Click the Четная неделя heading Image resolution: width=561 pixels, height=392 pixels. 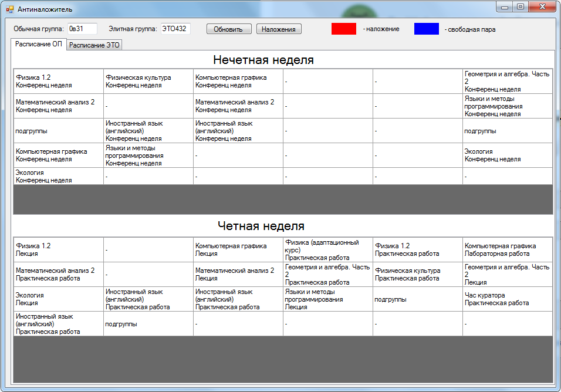pyautogui.click(x=261, y=226)
